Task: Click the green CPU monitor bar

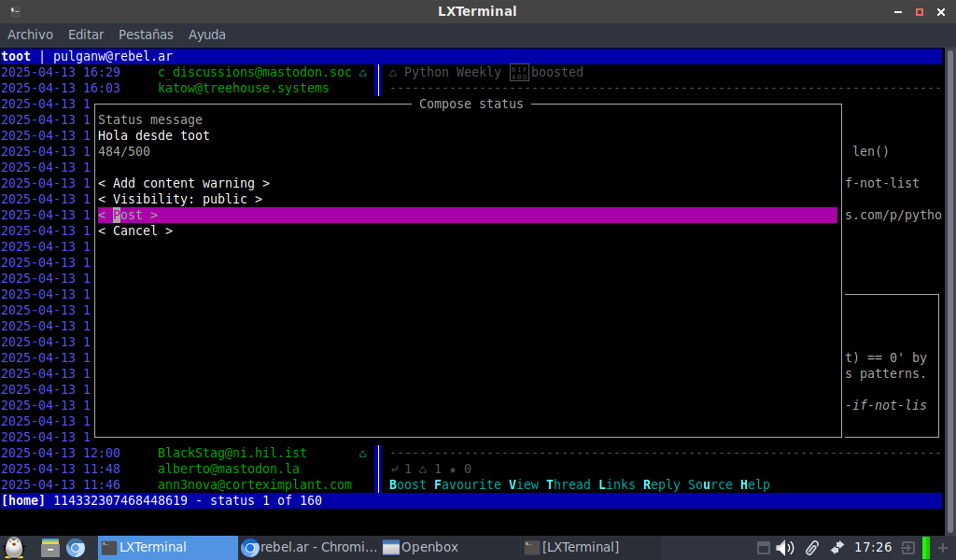Action: coord(926,548)
